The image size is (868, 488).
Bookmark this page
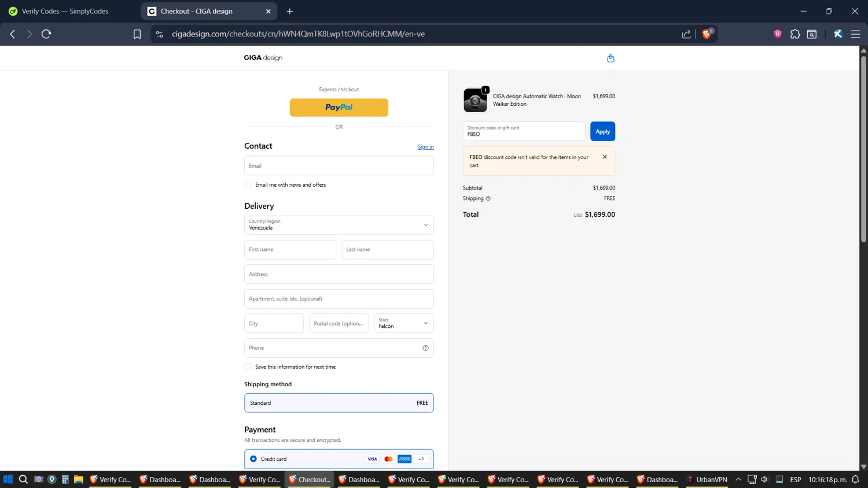click(x=137, y=34)
